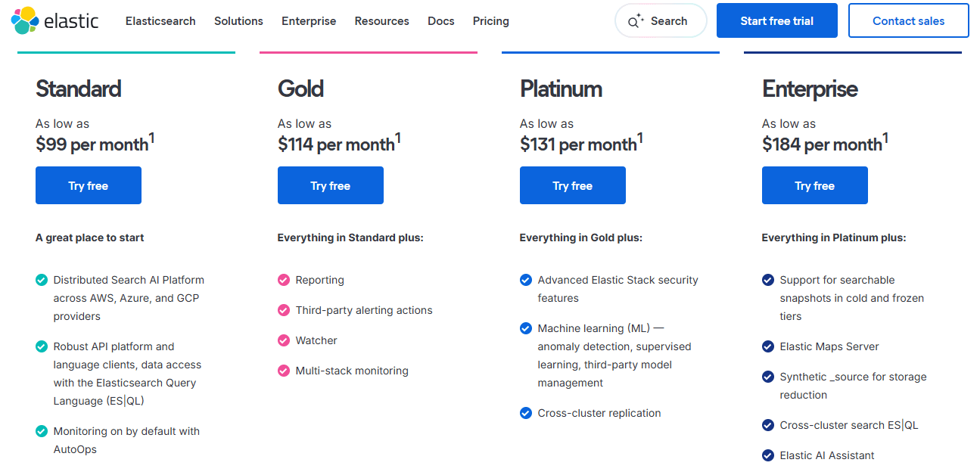This screenshot has height=475, width=980.
Task: Select Contact sales
Action: point(908,20)
